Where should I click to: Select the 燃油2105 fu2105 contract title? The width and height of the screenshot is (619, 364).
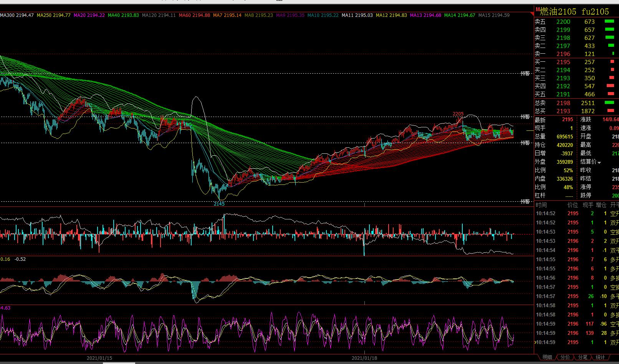tap(574, 11)
